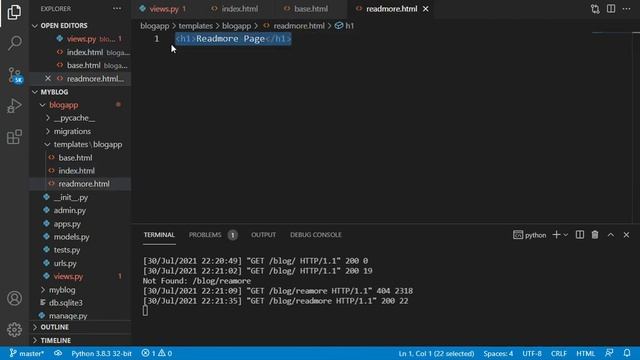
Task: Open the Extensions view
Action: (x=14, y=137)
